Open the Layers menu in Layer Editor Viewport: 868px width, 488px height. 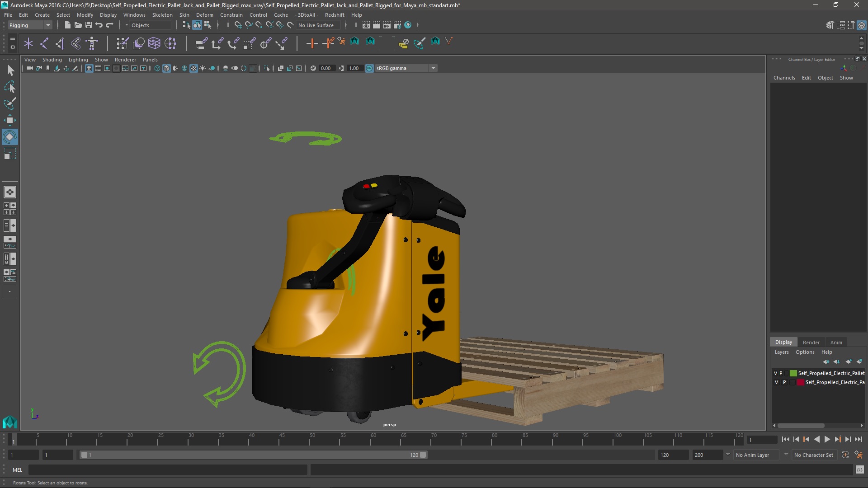pyautogui.click(x=782, y=352)
